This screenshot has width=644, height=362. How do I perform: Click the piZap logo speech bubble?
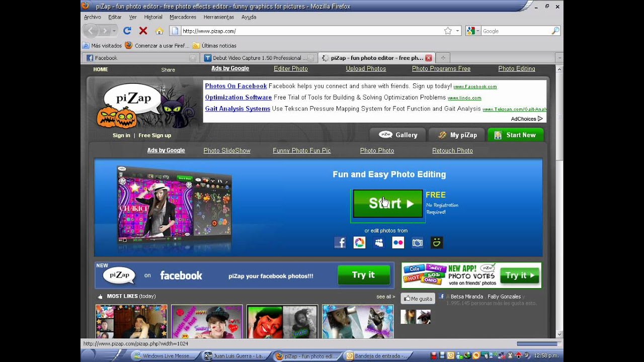pyautogui.click(x=133, y=99)
